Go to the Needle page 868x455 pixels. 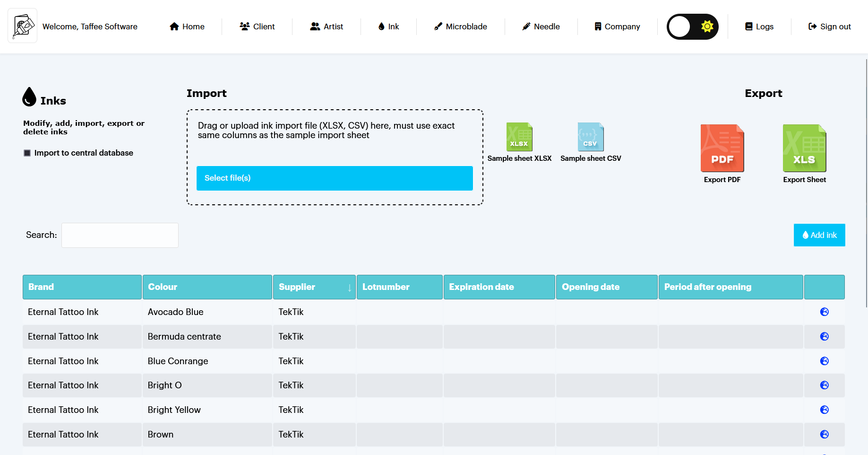pyautogui.click(x=541, y=26)
